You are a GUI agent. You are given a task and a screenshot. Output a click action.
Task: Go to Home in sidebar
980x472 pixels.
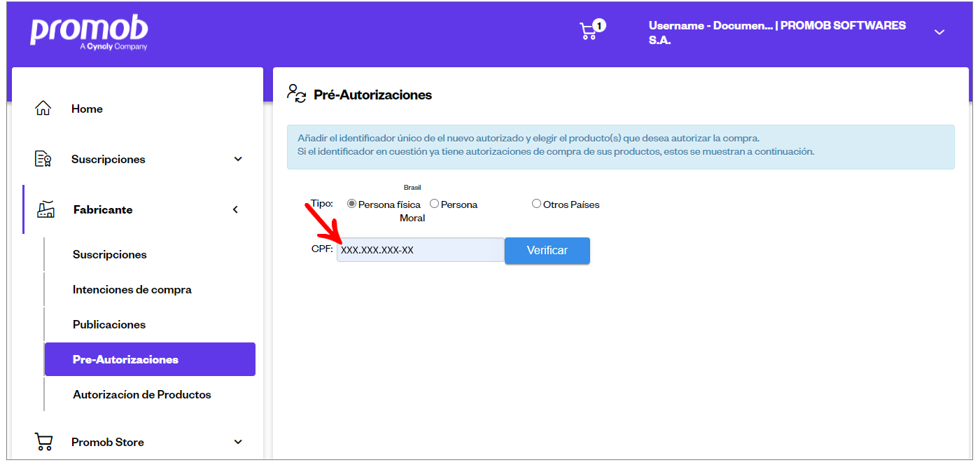(x=87, y=109)
